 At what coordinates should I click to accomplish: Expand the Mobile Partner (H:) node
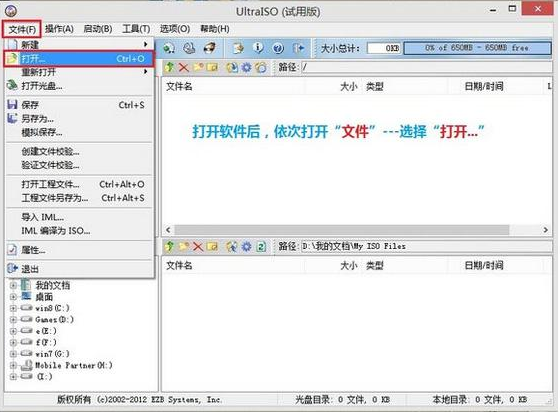tap(13, 365)
